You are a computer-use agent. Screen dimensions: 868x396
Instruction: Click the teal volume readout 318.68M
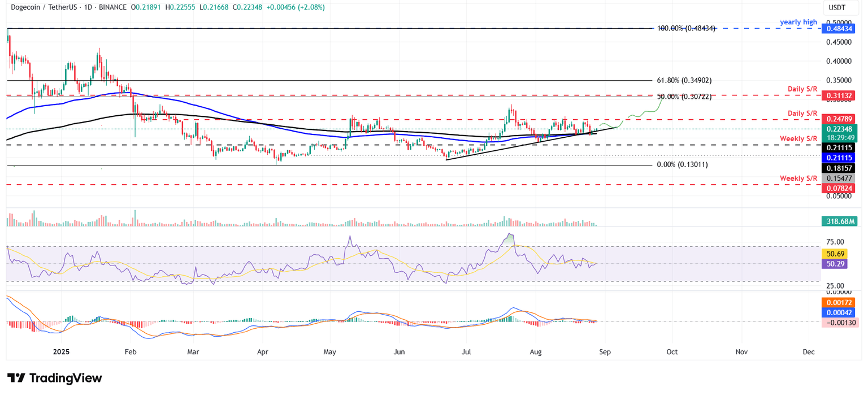point(839,221)
